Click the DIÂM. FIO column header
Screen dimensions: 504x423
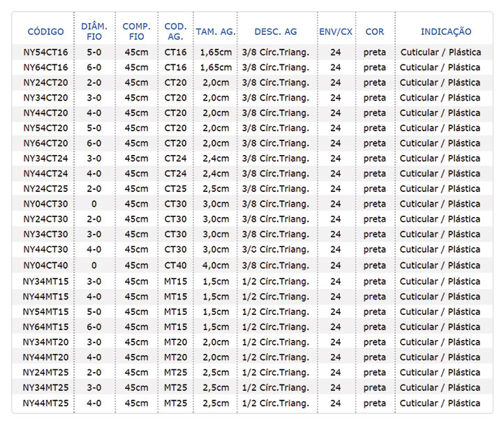click(x=94, y=31)
